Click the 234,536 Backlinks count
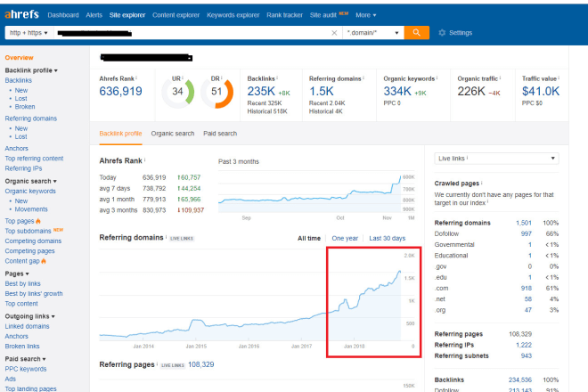Image resolution: width=588 pixels, height=392 pixels. [520, 380]
